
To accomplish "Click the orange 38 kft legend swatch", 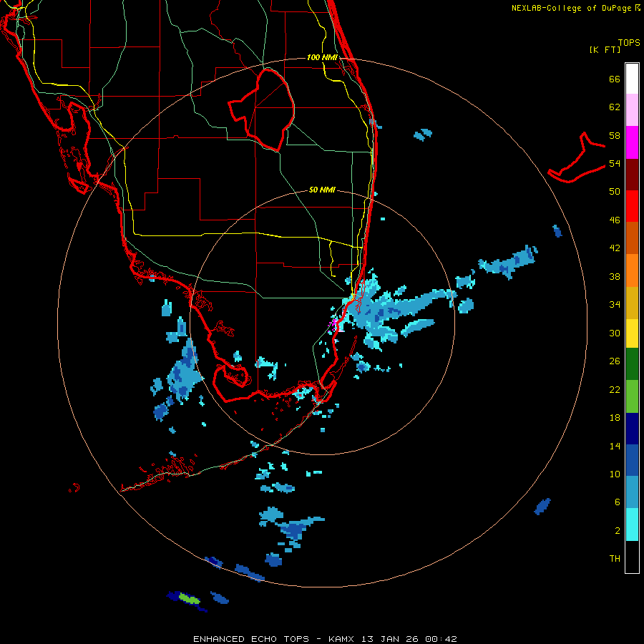I will pos(632,270).
